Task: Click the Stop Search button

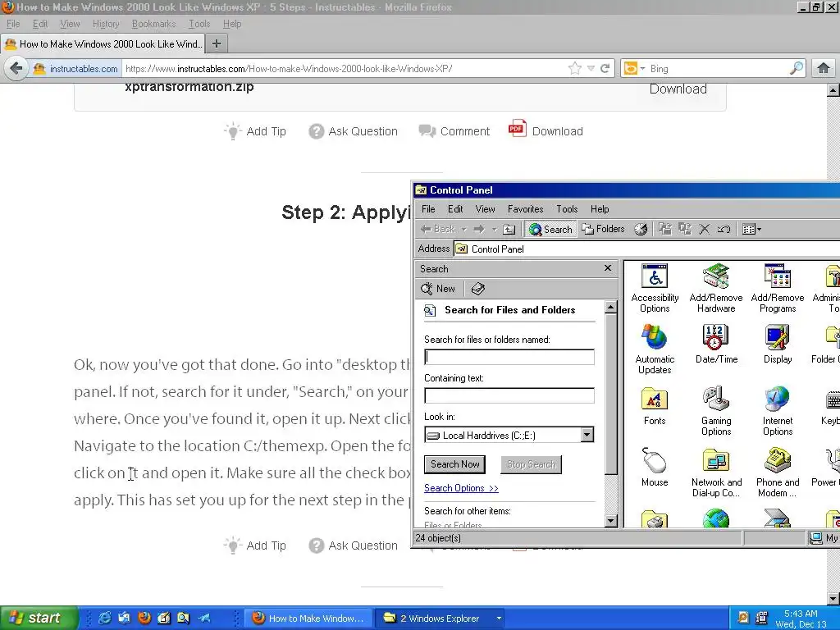Action: [531, 464]
